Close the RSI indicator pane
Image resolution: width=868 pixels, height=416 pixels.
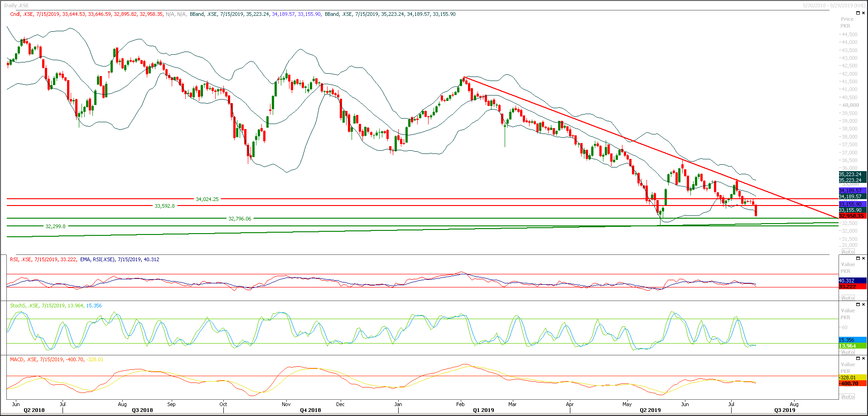point(863,258)
